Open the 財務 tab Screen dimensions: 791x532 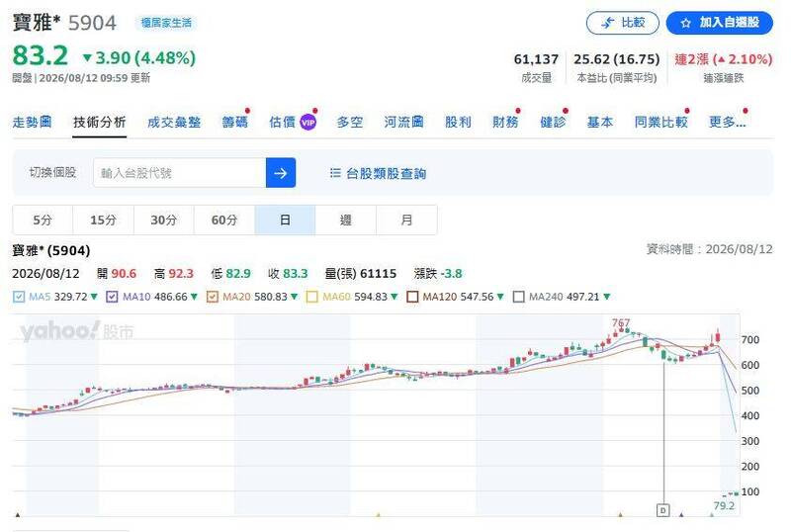(505, 123)
